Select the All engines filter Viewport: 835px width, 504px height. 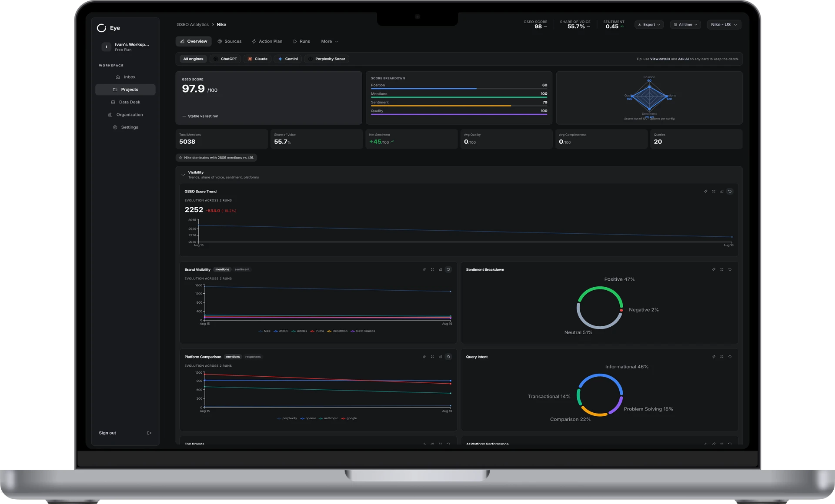193,59
